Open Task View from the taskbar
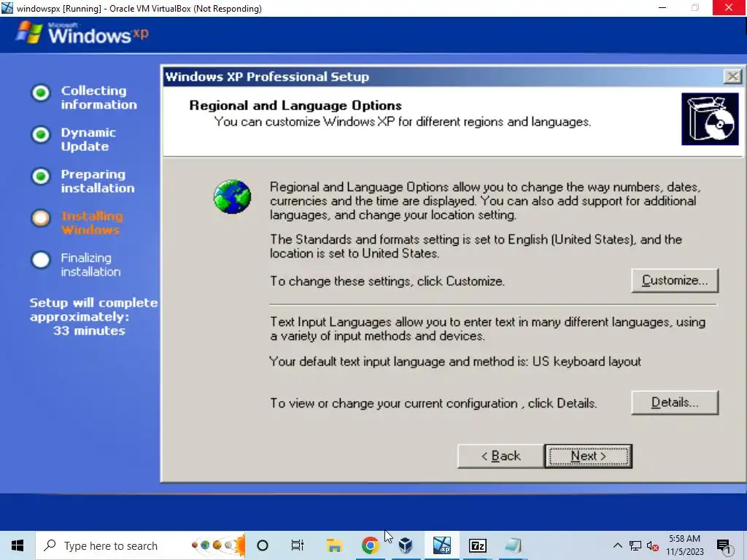This screenshot has height=560, width=747. coord(298,545)
